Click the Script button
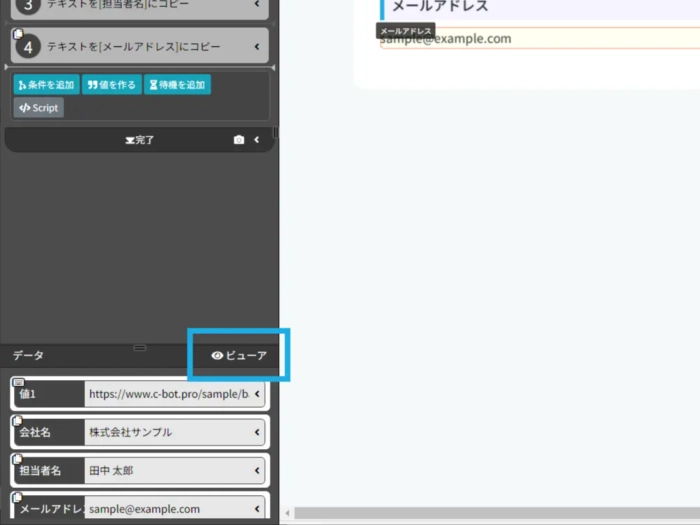The width and height of the screenshot is (700, 525). click(39, 108)
